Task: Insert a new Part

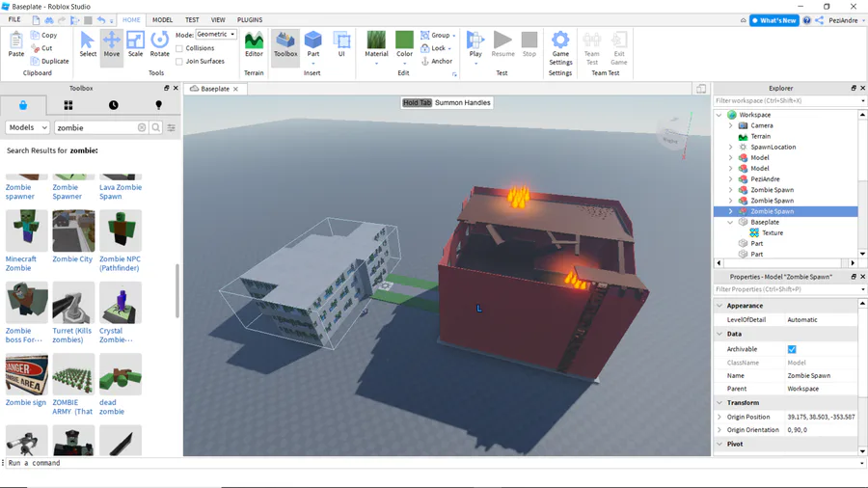Action: (x=313, y=44)
